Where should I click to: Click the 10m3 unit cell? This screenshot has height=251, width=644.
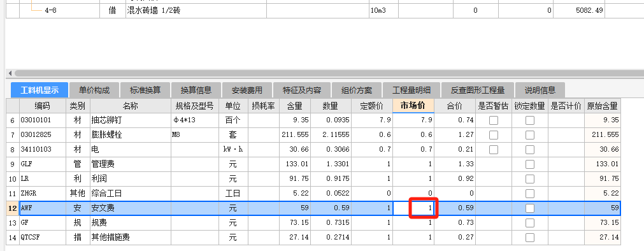click(x=383, y=11)
